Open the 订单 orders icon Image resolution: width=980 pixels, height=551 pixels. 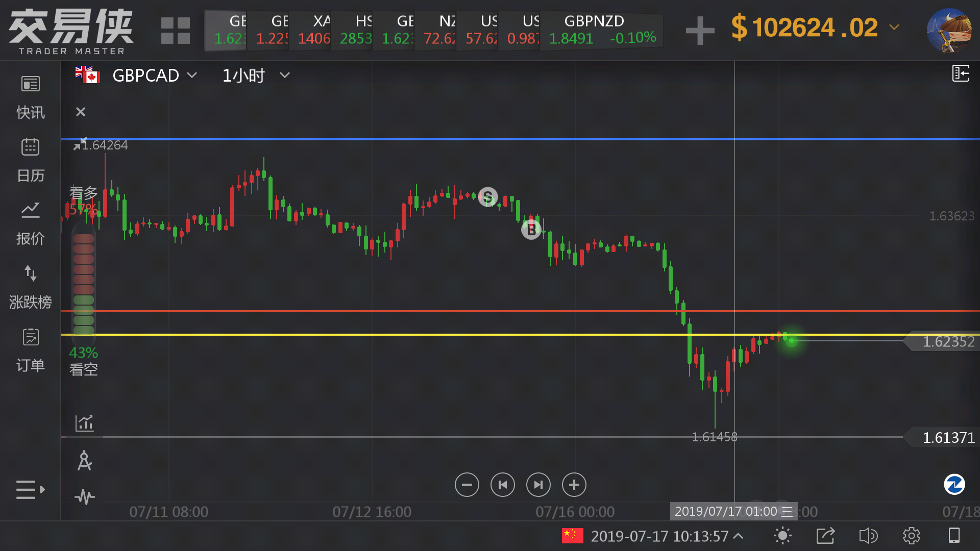30,337
